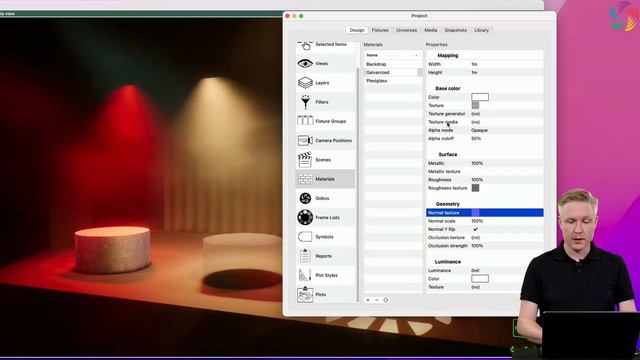
Task: Open the Camera Positions icon
Action: point(305,140)
